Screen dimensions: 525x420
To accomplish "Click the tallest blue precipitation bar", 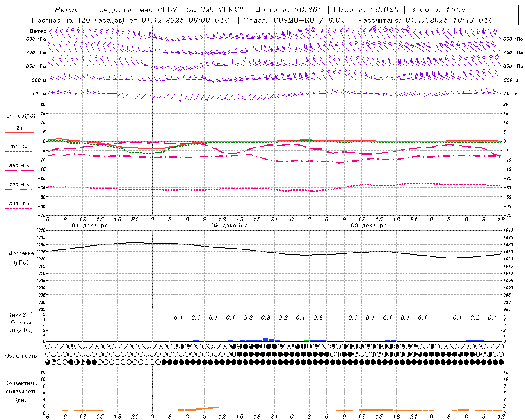I will 266,340.
